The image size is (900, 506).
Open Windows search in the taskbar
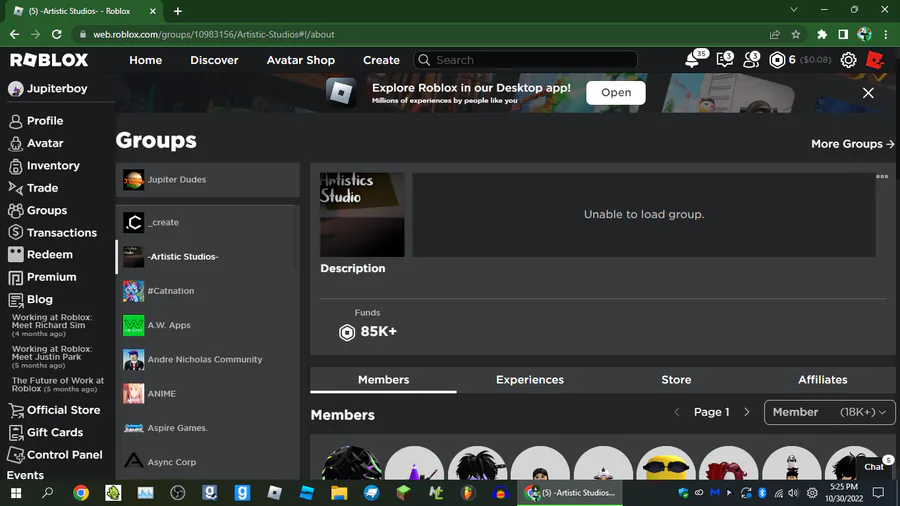click(48, 493)
